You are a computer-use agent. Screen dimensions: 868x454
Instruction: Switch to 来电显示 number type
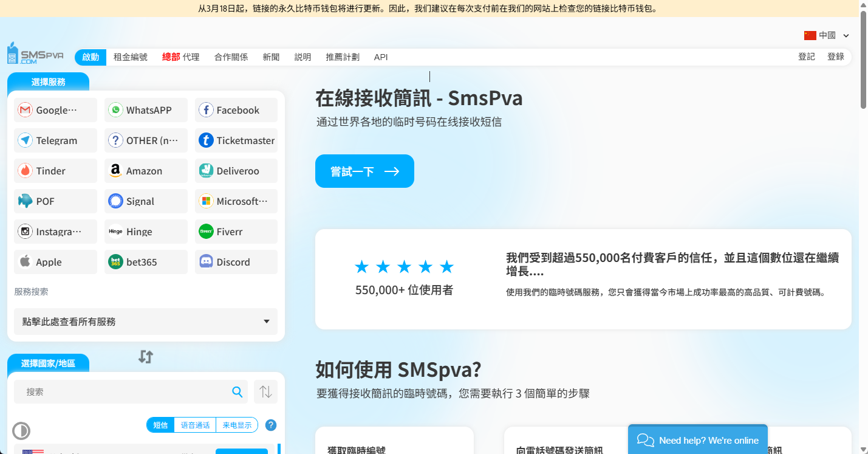tap(237, 425)
